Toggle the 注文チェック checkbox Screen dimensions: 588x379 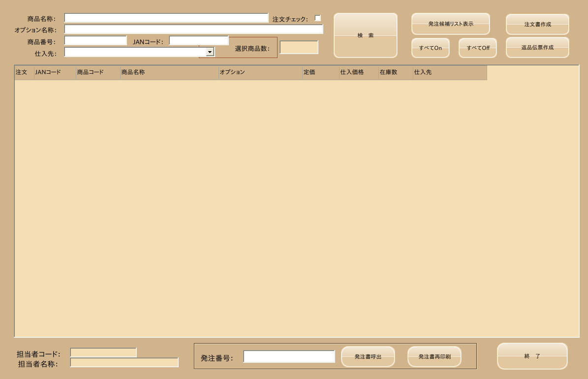[318, 18]
